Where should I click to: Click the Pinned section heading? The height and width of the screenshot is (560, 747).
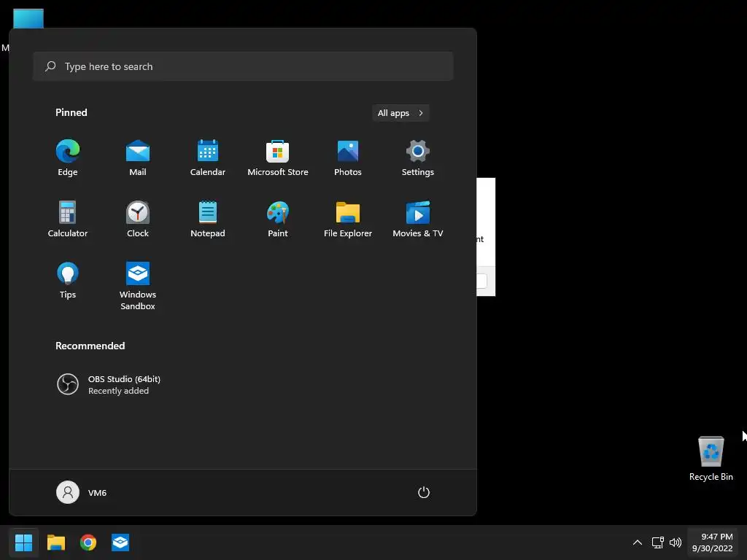pyautogui.click(x=71, y=112)
